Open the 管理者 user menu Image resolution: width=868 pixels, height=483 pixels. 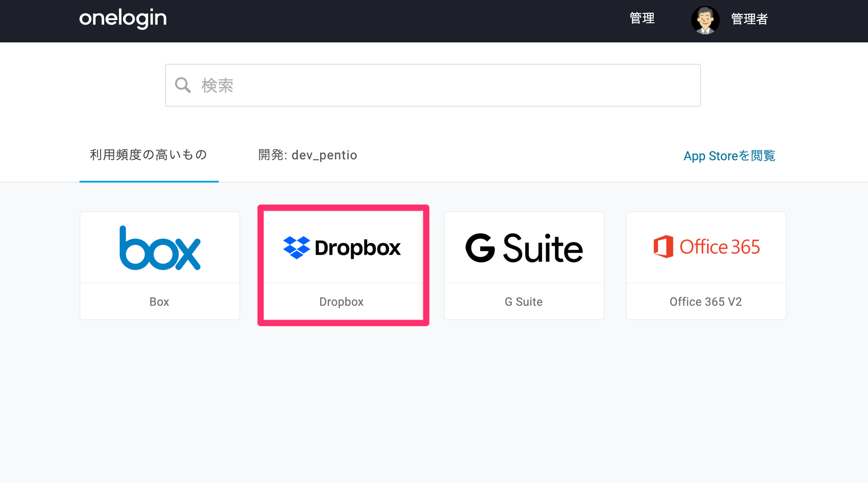[x=750, y=19]
